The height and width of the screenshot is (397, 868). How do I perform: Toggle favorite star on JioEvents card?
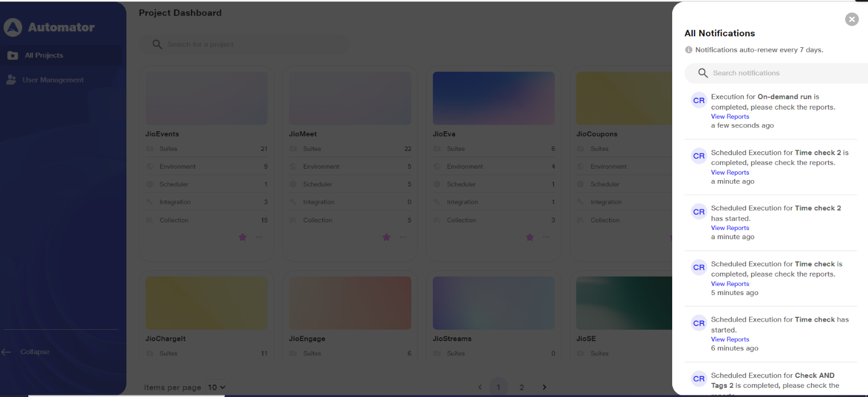tap(242, 237)
